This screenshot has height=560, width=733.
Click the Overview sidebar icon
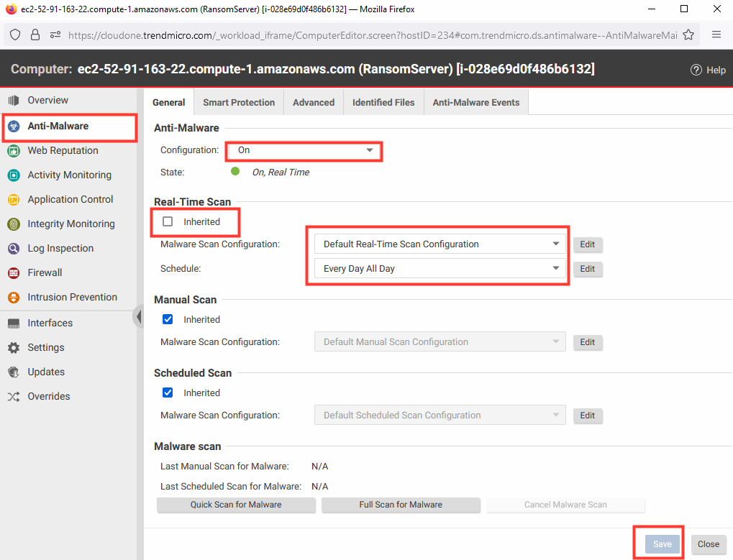coord(14,101)
